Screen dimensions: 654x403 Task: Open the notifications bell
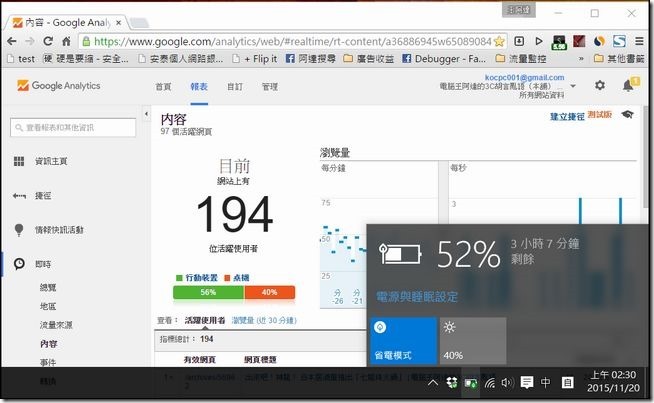(628, 86)
